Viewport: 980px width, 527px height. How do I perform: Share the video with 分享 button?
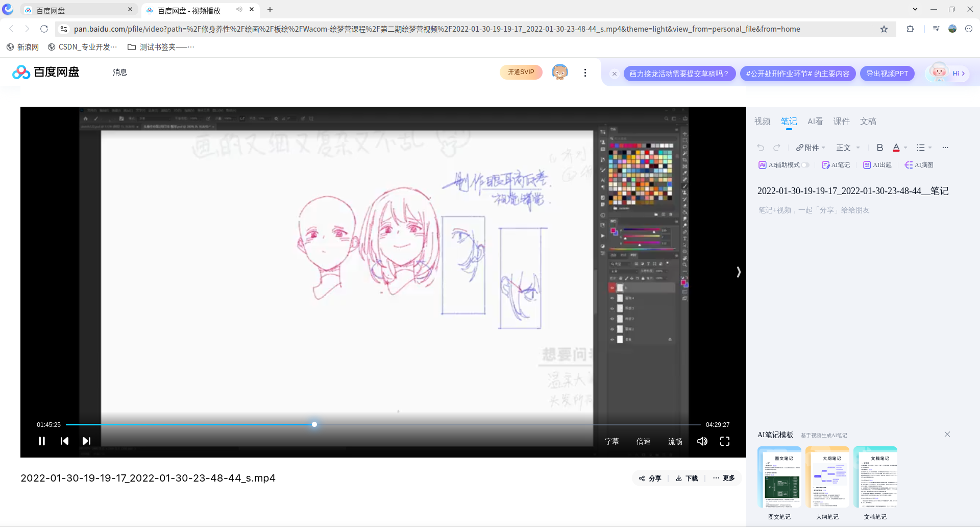(650, 478)
